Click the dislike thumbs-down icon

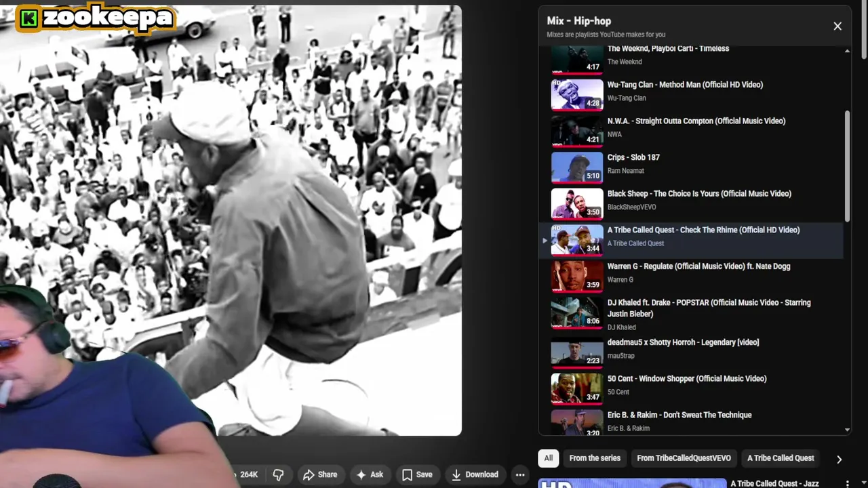pyautogui.click(x=278, y=474)
